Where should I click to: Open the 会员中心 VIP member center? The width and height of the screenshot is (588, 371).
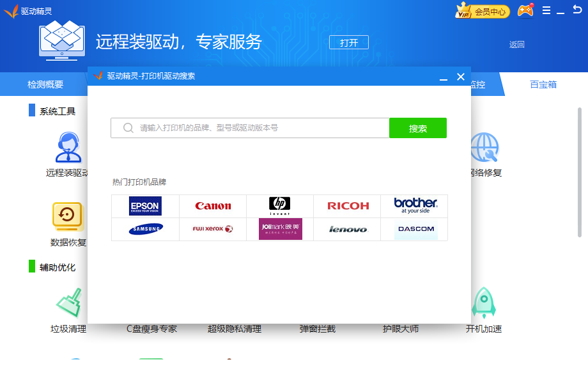point(483,11)
